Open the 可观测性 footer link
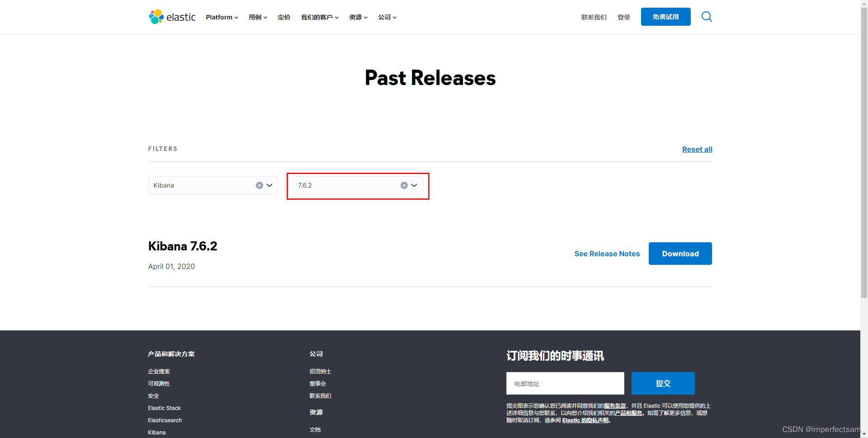This screenshot has width=868, height=438. (x=159, y=384)
